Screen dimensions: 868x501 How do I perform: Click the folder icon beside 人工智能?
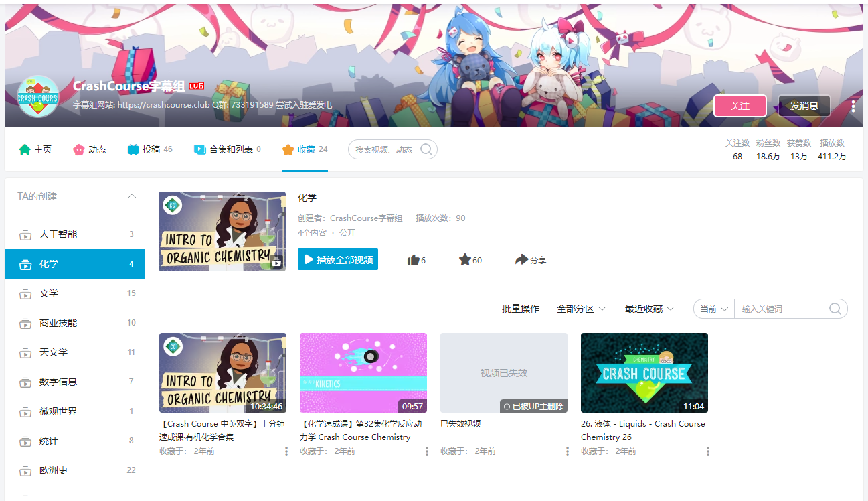click(x=25, y=235)
